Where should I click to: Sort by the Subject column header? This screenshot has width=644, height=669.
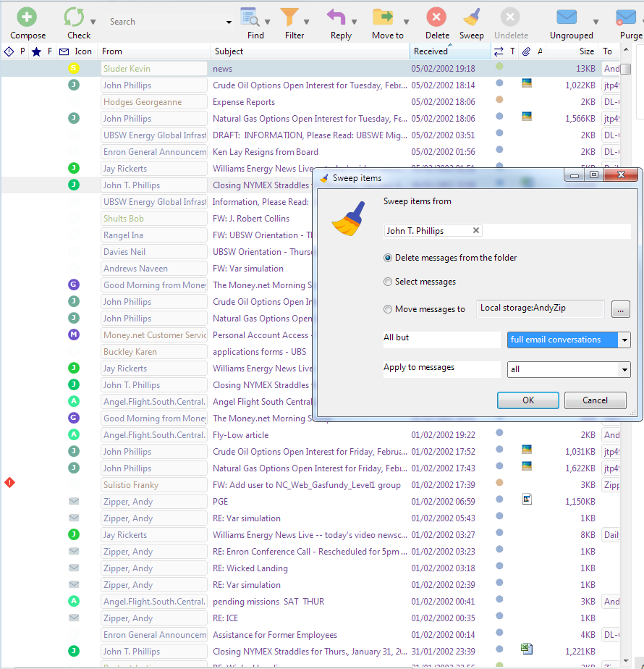click(x=229, y=51)
